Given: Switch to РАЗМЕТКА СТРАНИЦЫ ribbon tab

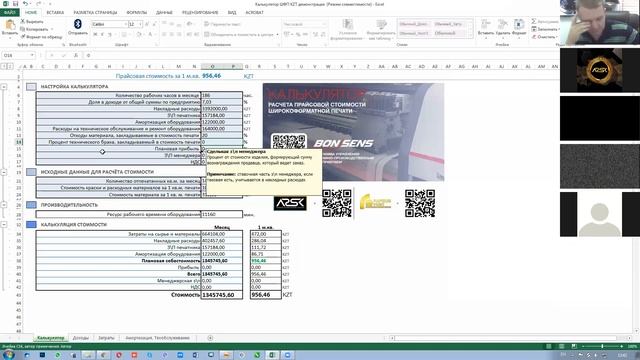Looking at the screenshot, I should pos(95,12).
